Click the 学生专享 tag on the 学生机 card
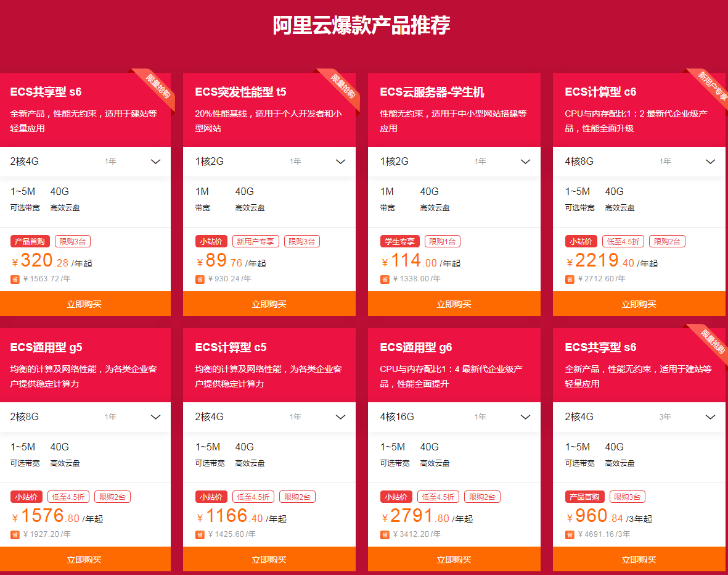Image resolution: width=728 pixels, height=575 pixels. click(x=399, y=242)
